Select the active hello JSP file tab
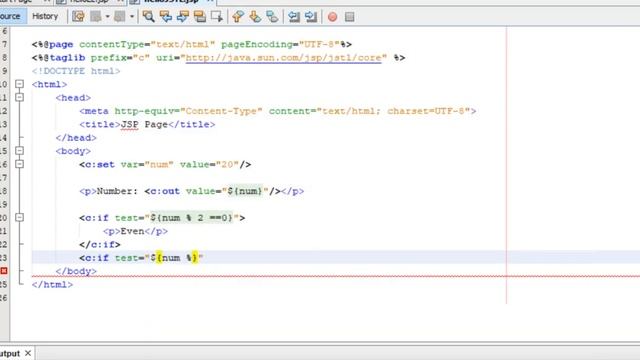 tap(171, 2)
